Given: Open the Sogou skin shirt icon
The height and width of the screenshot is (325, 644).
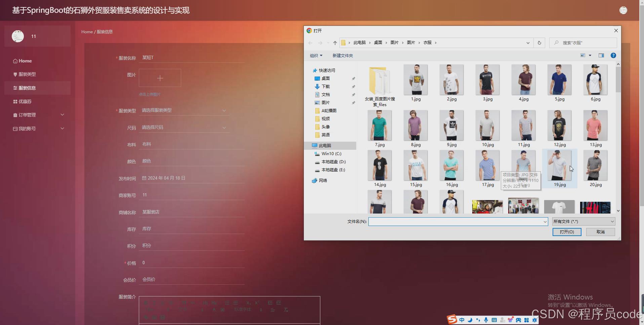Looking at the screenshot, I should [510, 320].
